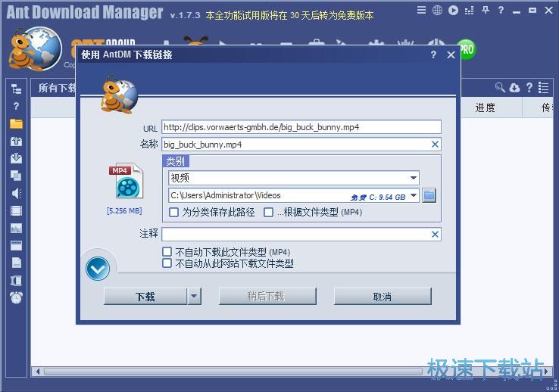The height and width of the screenshot is (392, 559).
Task: Select the picture images category icon
Action: pyautogui.click(x=16, y=229)
